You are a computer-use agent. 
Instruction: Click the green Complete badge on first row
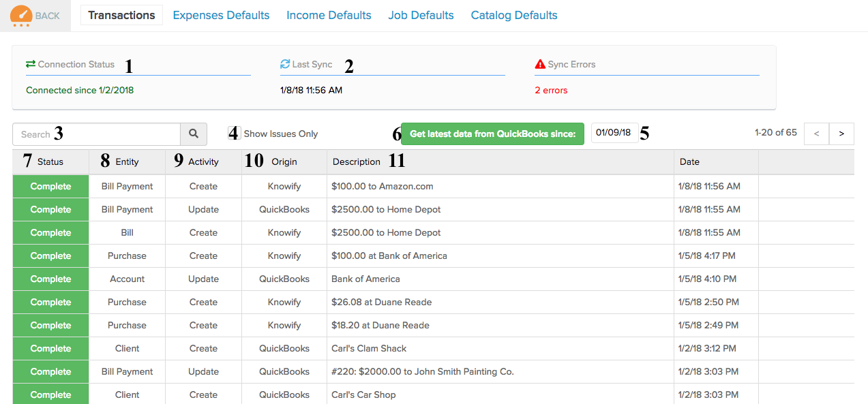[50, 185]
